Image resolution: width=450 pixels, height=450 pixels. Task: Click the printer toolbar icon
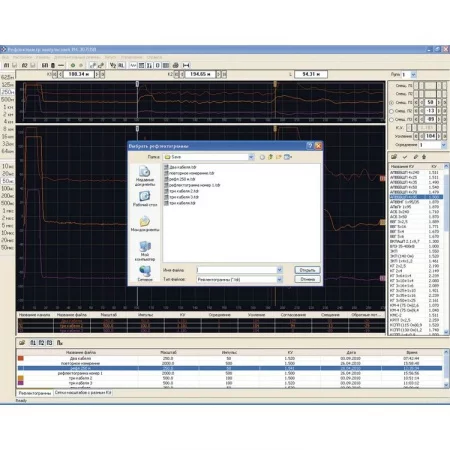176,65
